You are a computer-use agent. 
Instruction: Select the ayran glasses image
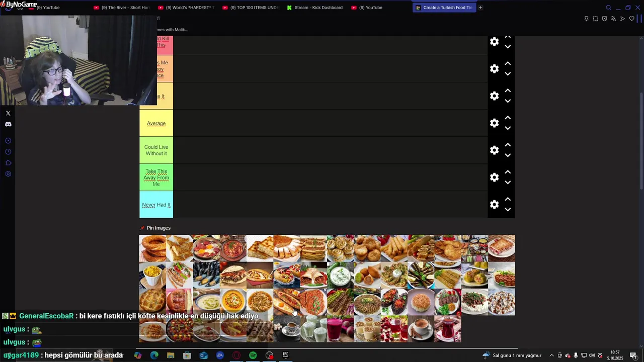click(x=313, y=329)
